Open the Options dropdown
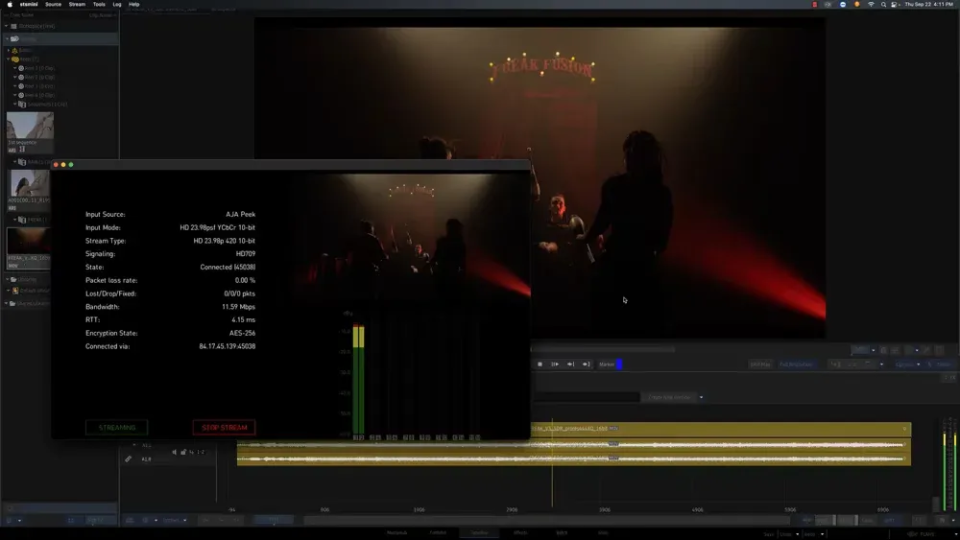 pyautogui.click(x=907, y=364)
